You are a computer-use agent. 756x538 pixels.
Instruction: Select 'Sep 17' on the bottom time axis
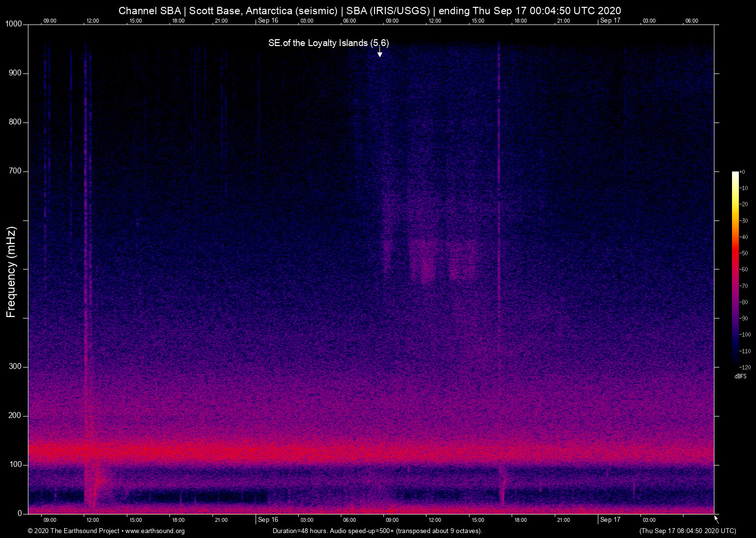610,520
